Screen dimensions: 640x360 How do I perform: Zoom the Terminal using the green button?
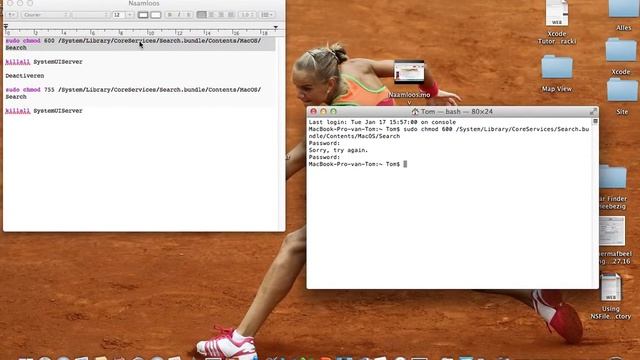click(x=333, y=111)
